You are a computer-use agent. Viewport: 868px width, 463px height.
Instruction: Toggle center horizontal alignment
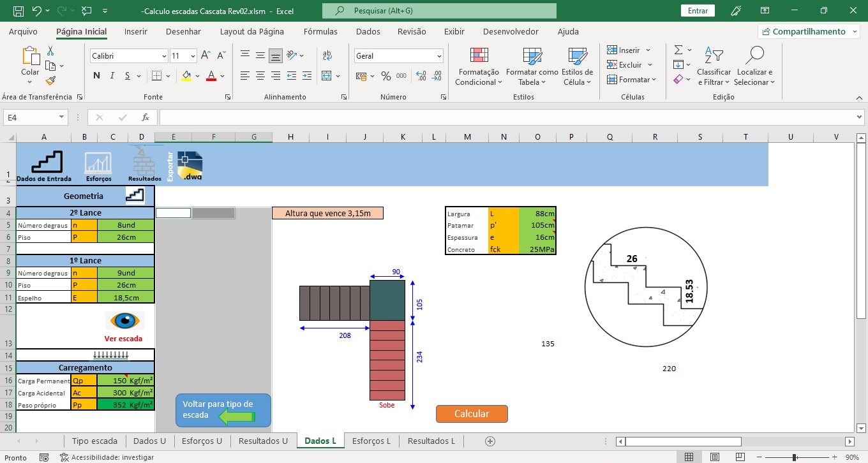tap(260, 76)
